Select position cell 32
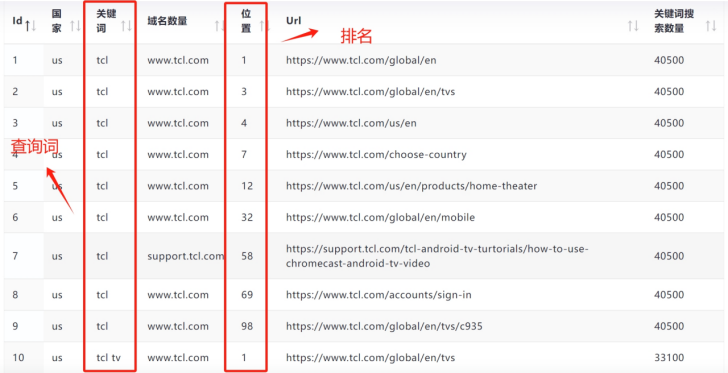The height and width of the screenshot is (373, 728). [x=247, y=217]
